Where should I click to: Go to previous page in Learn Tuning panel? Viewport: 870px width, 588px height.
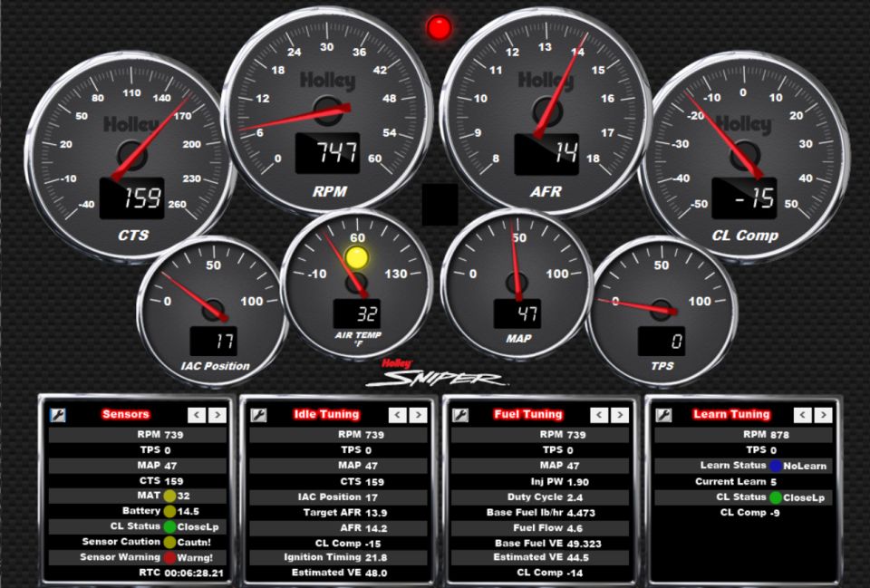click(803, 415)
